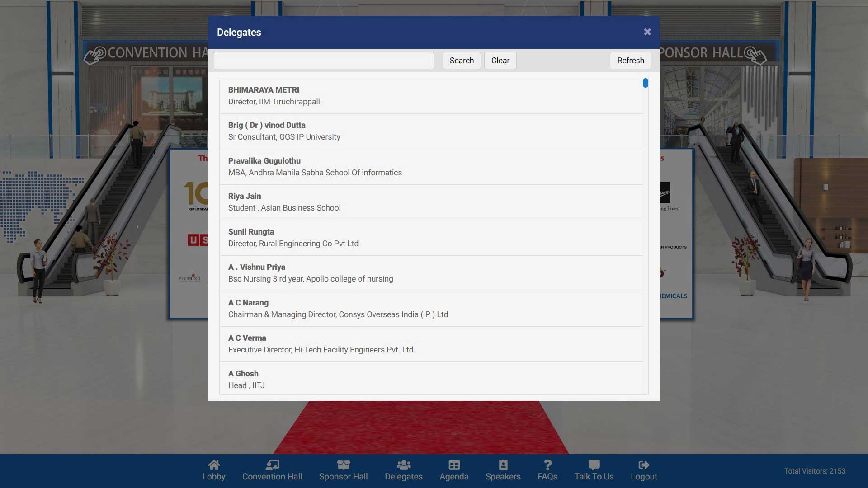Click Pravalika Gugulothu entry

[431, 167]
